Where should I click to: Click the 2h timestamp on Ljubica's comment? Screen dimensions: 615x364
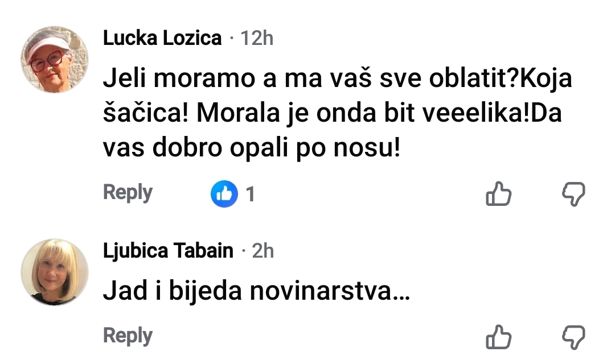(x=263, y=250)
